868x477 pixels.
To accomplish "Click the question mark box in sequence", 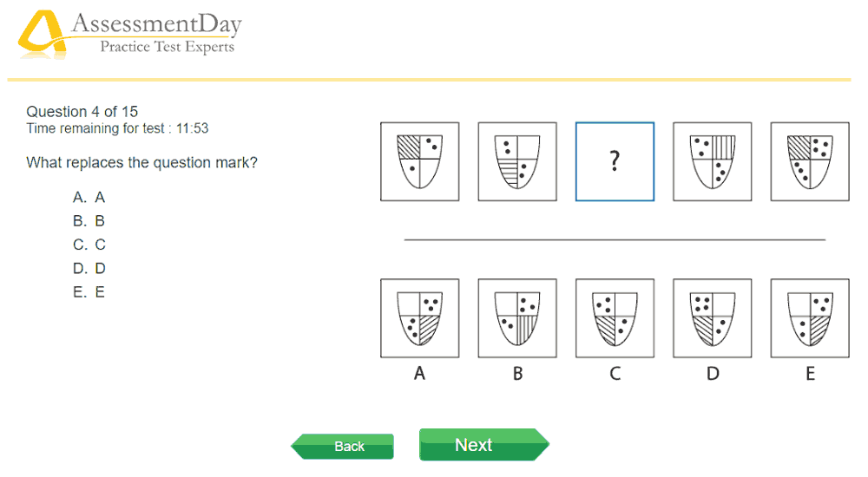I will pyautogui.click(x=615, y=161).
